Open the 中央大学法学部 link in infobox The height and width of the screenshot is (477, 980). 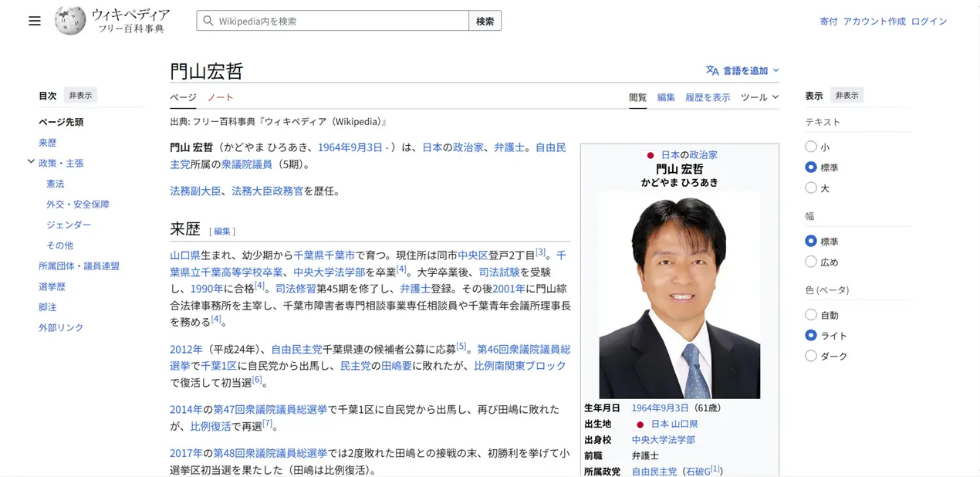point(663,439)
